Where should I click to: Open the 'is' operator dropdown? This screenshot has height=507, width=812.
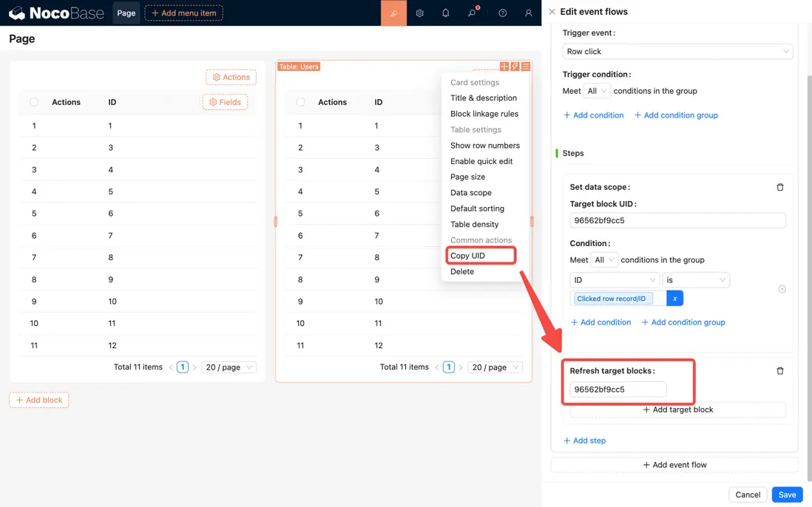(696, 280)
